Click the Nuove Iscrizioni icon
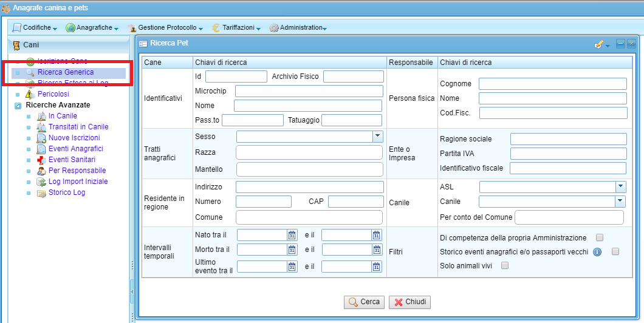The height and width of the screenshot is (323, 644). tap(41, 138)
